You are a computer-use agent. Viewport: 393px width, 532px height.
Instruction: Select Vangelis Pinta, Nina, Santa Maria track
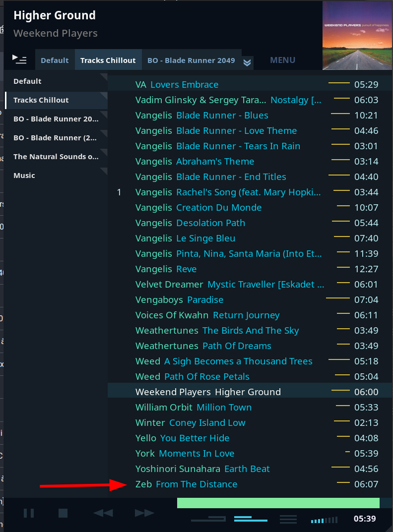coord(250,254)
